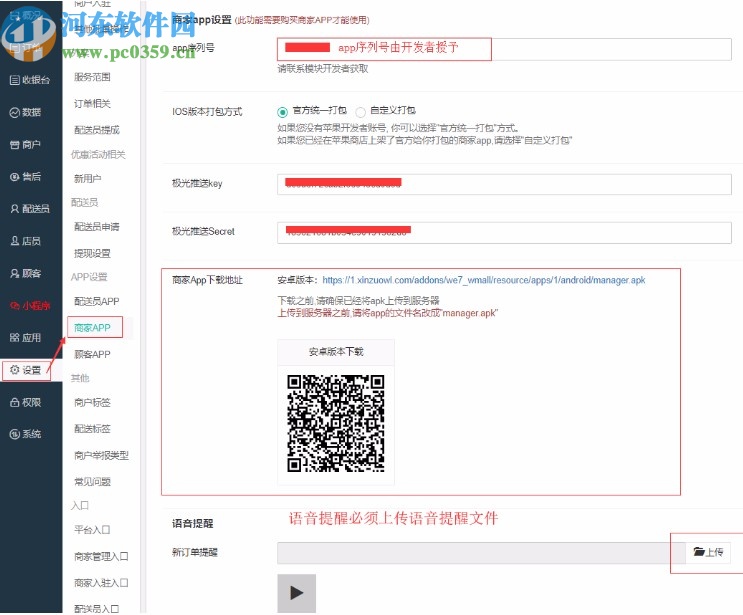Open 顾客APP settings item
743x615 pixels.
pos(92,354)
